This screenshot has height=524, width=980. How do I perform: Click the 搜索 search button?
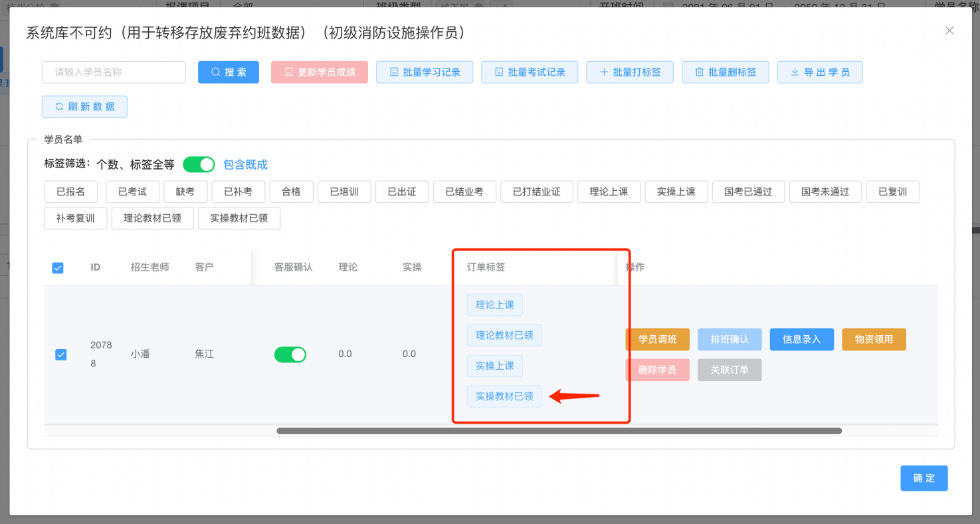228,72
